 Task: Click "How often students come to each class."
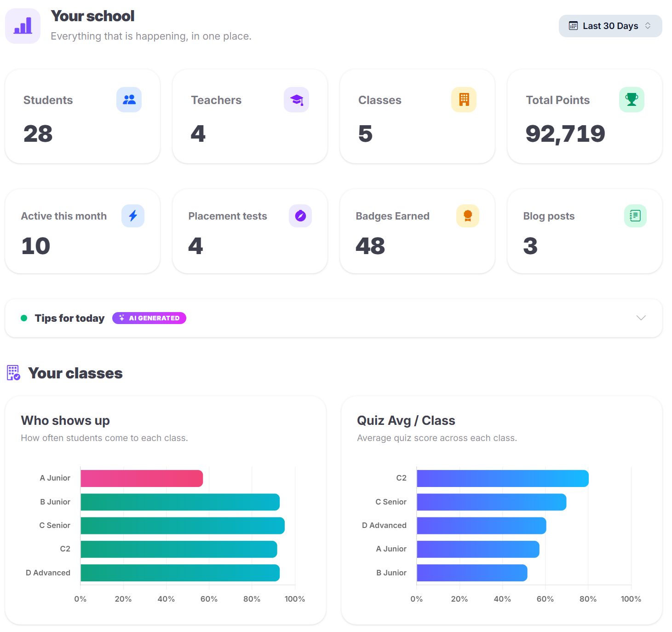click(x=104, y=438)
